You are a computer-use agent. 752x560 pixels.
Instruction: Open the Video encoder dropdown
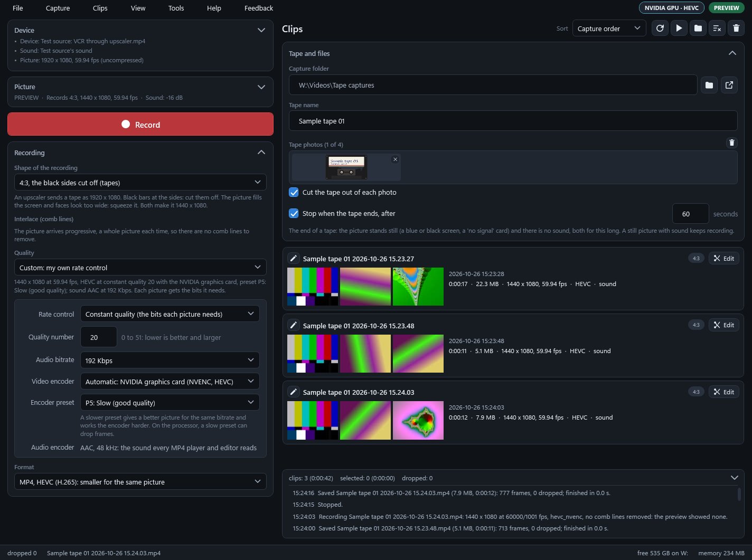(x=170, y=382)
